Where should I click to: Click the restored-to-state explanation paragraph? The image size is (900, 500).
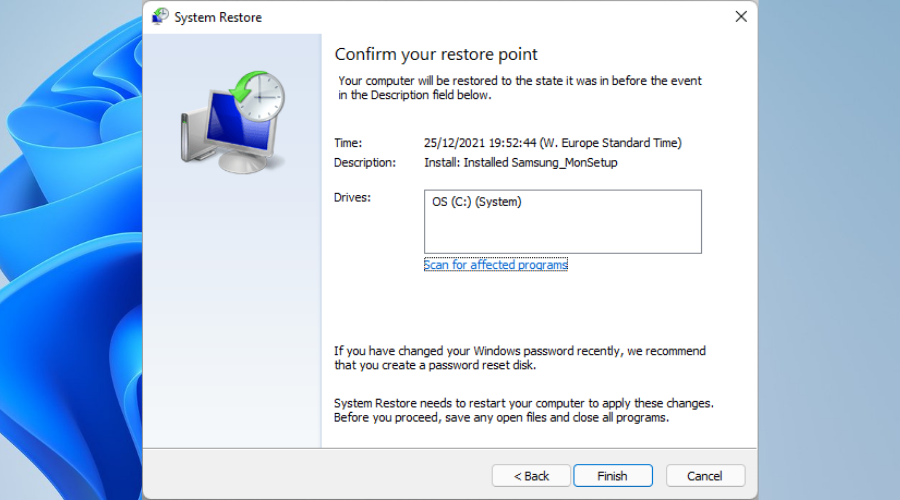point(519,88)
